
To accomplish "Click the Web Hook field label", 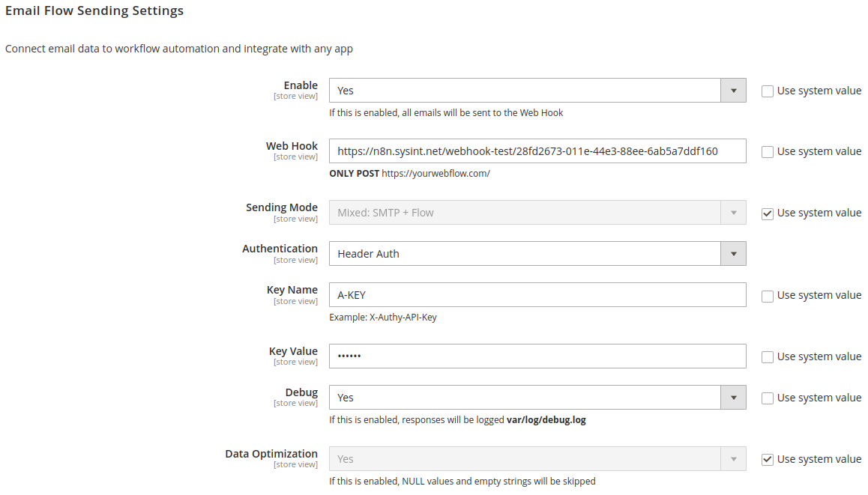I will [x=292, y=146].
